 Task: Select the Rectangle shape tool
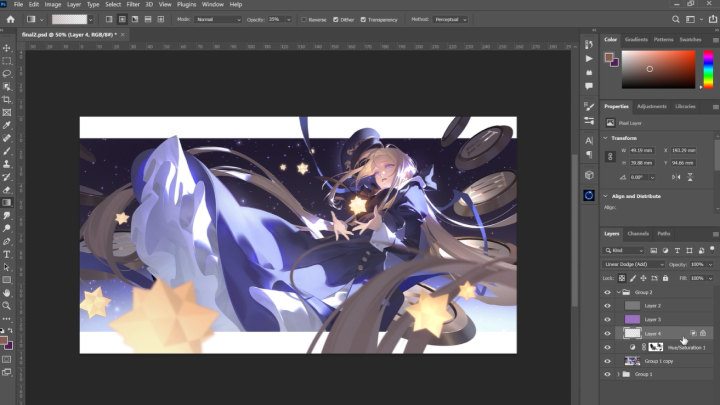(x=7, y=280)
